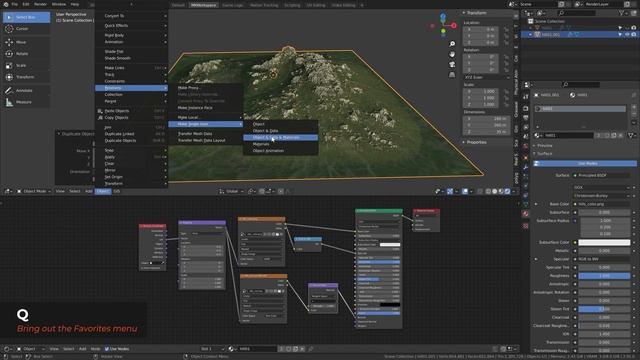Toggle viewport gizmo display button
This screenshot has height=360, width=640.
click(x=450, y=191)
